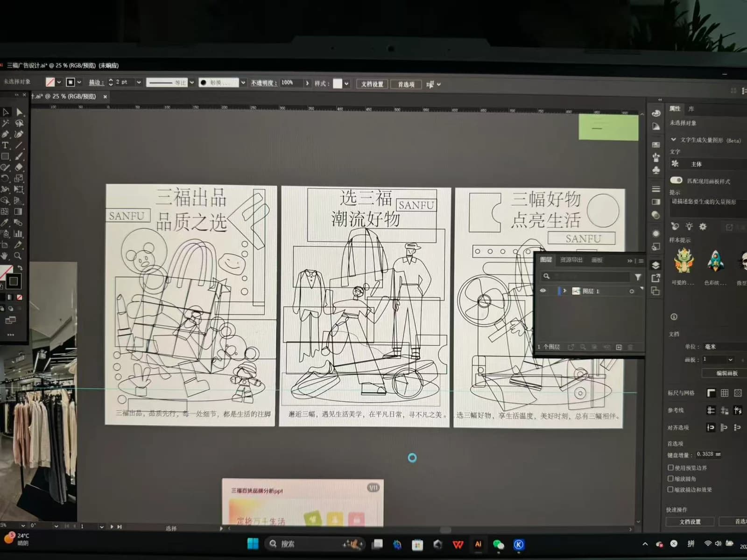Select the Gradient tool
The width and height of the screenshot is (747, 560).
click(18, 211)
